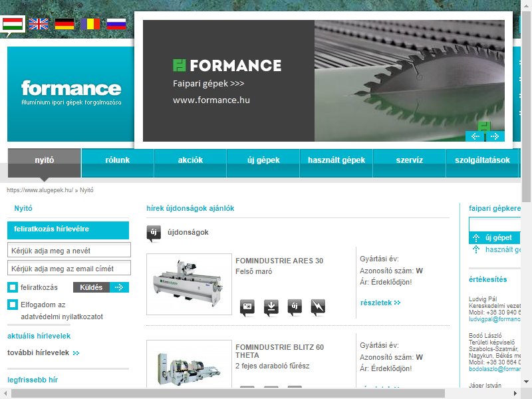Click the FORMANCE Faipari gépek banner
This screenshot has height=399, width=532.
(324, 80)
